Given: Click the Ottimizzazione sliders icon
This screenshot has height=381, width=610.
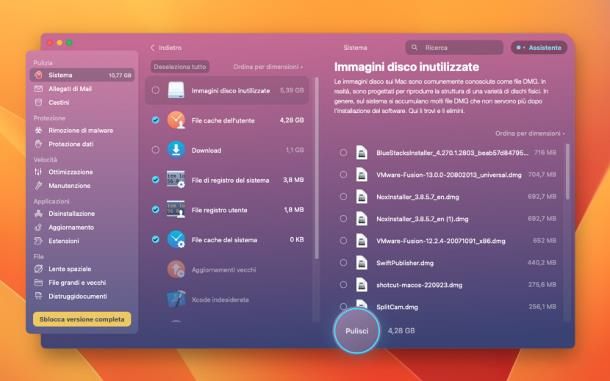Looking at the screenshot, I should click(38, 172).
